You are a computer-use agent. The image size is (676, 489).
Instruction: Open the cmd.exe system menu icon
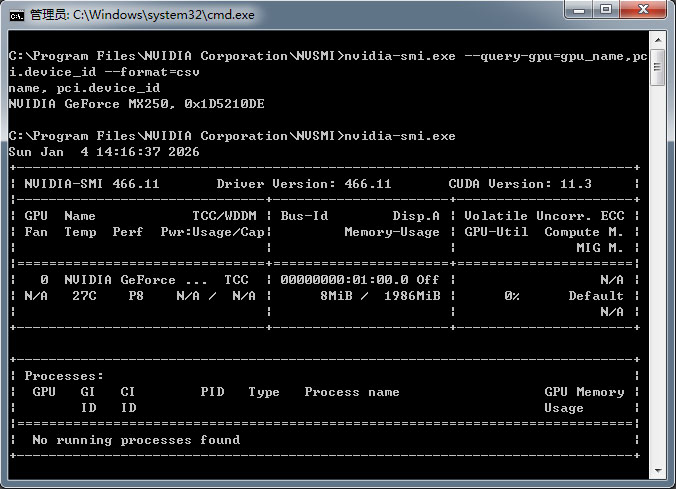(x=17, y=16)
